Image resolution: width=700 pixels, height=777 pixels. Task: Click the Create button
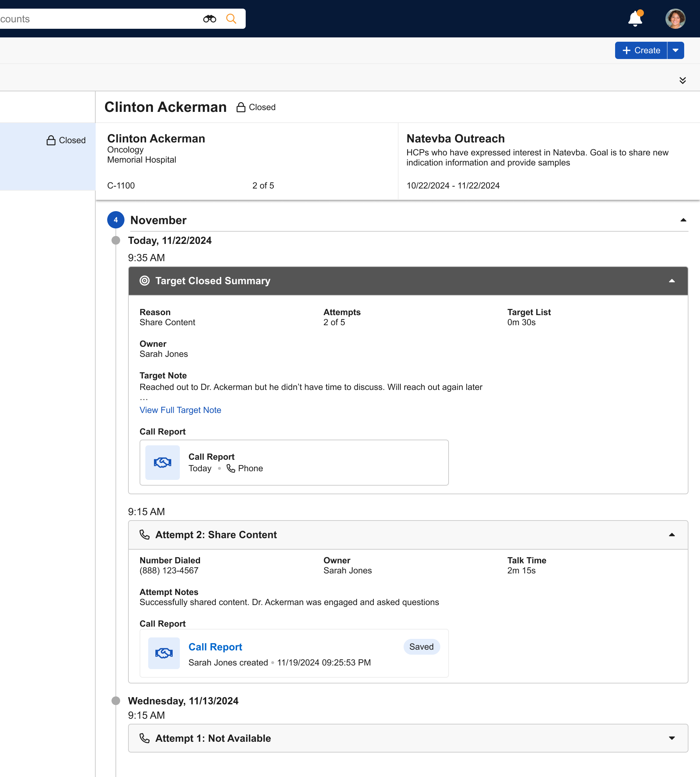[x=641, y=50]
